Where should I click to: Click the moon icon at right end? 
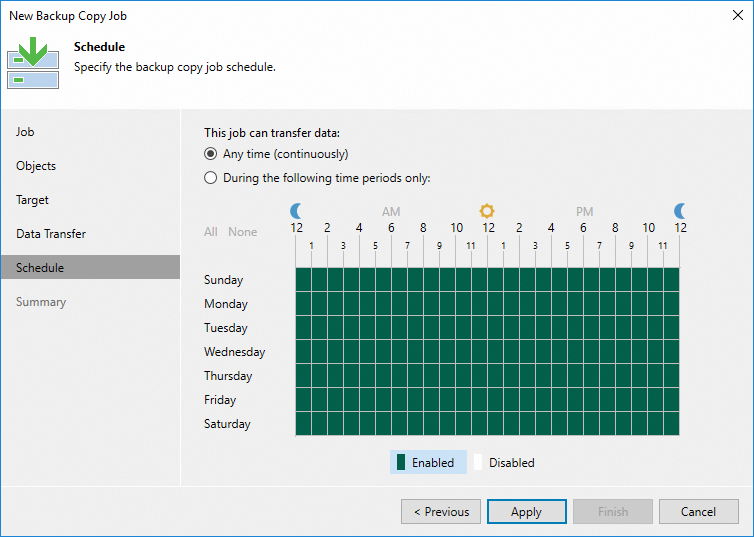coord(680,210)
